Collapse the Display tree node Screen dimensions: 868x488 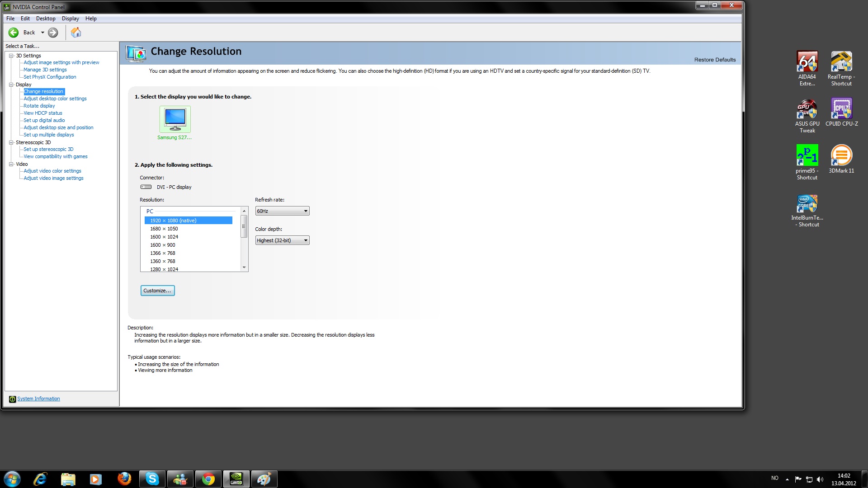coord(11,84)
